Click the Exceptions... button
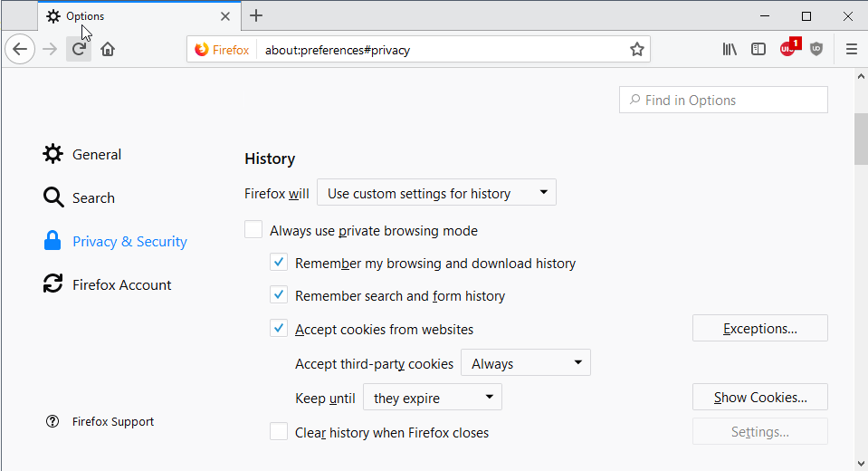Image resolution: width=868 pixels, height=471 pixels. point(759,328)
